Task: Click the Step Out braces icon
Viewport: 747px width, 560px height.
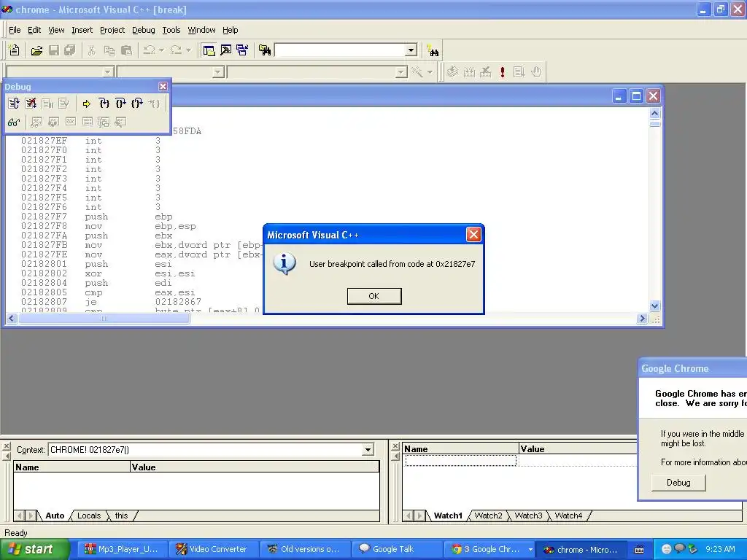Action: click(x=137, y=104)
